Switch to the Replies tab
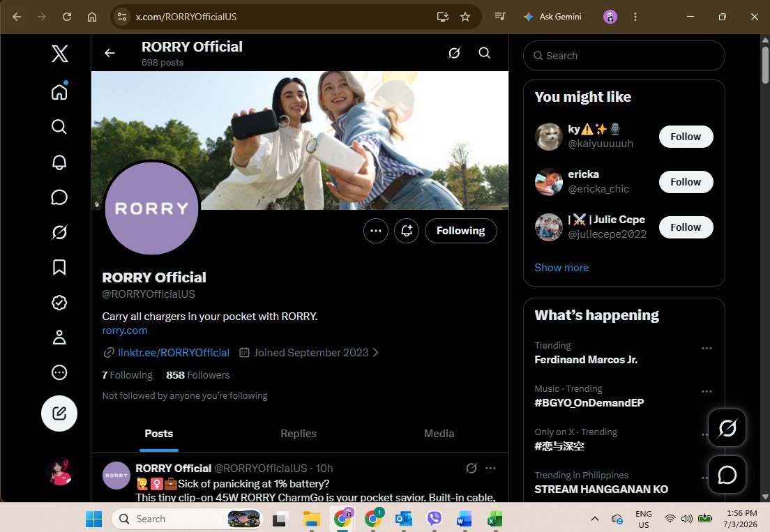 pos(299,434)
